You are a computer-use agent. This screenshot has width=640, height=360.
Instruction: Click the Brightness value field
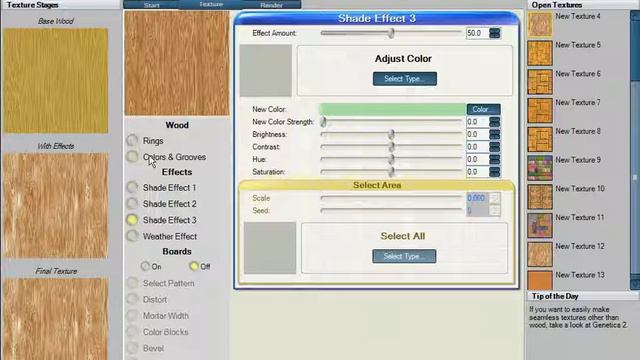click(x=477, y=134)
